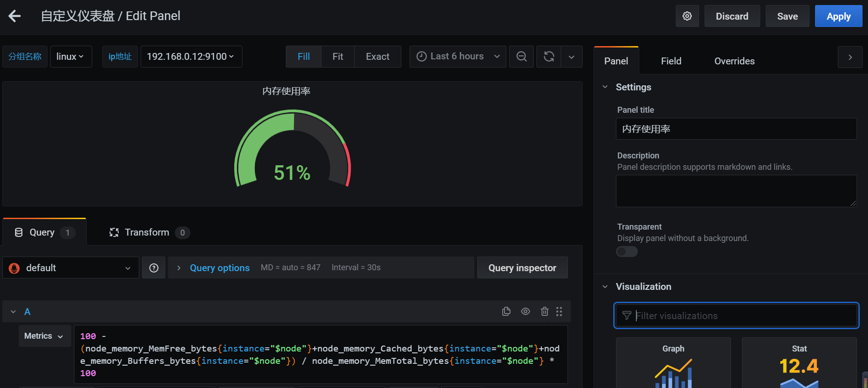
Task: Collapse the Settings section
Action: 605,87
